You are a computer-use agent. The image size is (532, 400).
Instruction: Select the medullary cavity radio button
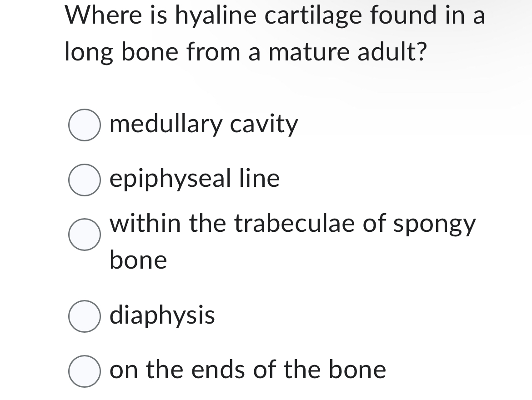tap(84, 124)
